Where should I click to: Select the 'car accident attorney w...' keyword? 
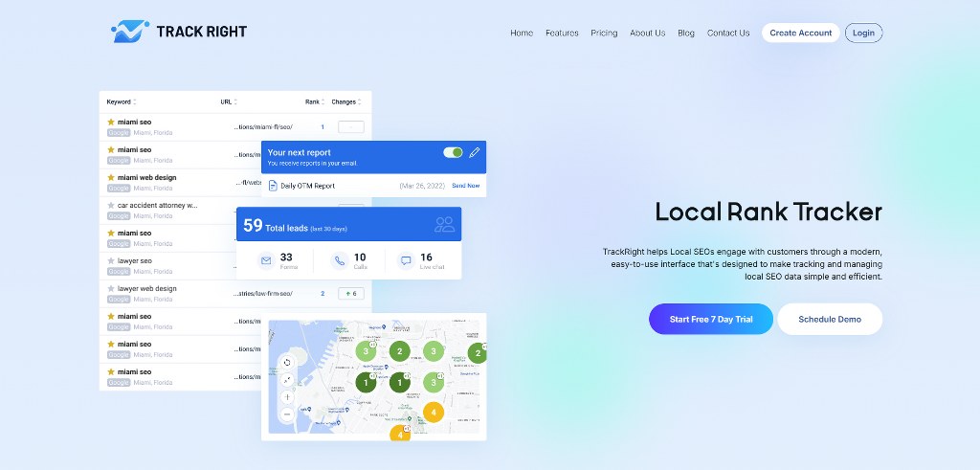click(158, 205)
